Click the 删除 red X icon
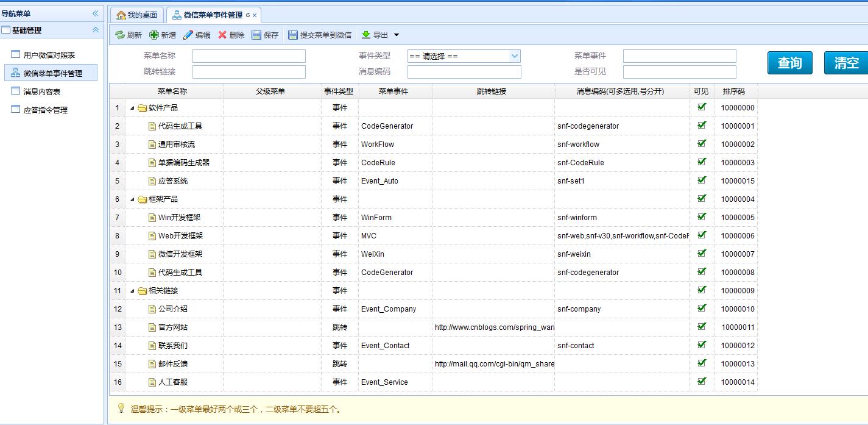 pyautogui.click(x=222, y=35)
